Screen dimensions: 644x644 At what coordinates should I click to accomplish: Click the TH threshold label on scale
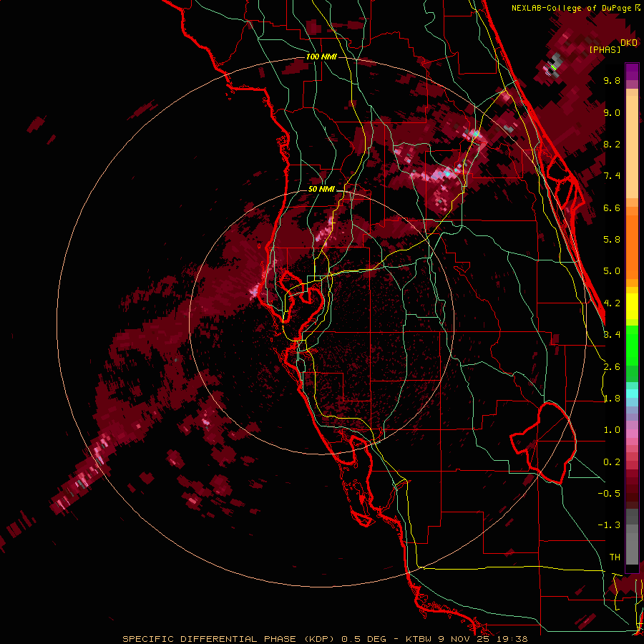pyautogui.click(x=615, y=557)
